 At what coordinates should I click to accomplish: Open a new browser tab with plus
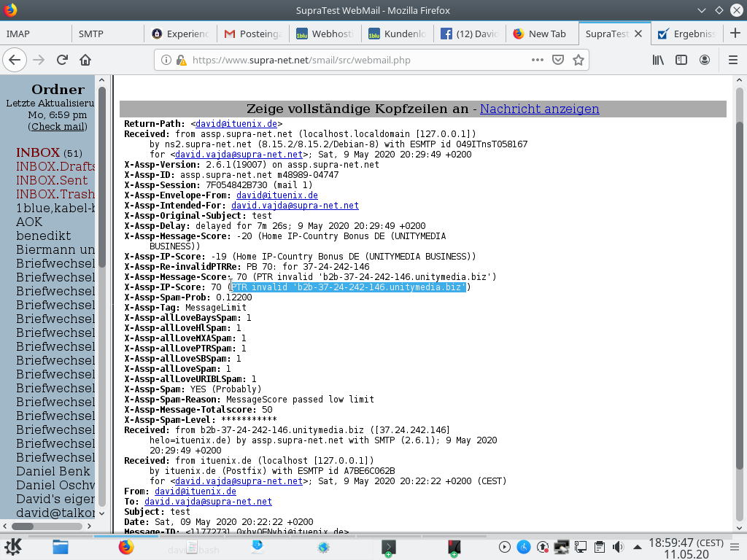pyautogui.click(x=733, y=33)
